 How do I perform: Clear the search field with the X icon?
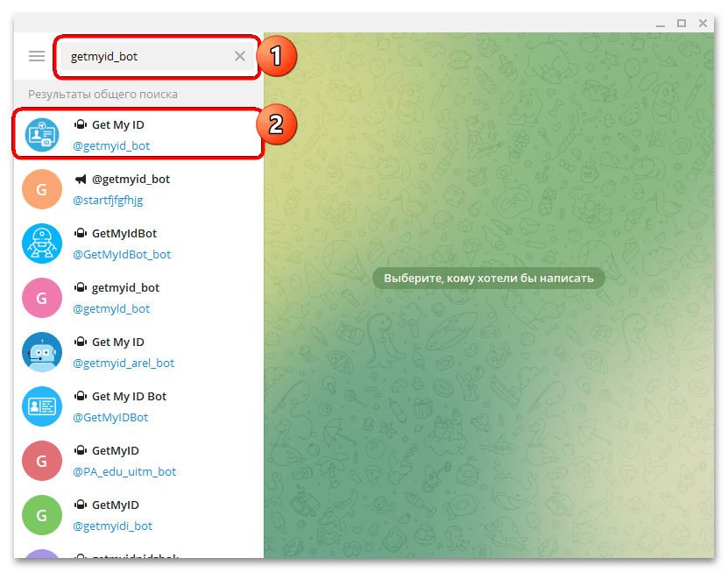click(x=240, y=56)
